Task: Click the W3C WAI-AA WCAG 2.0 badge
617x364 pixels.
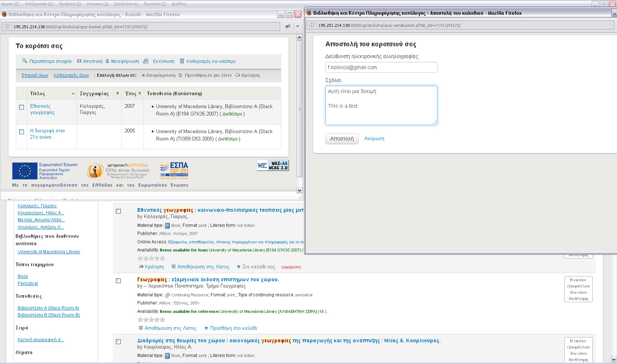Action: coord(273,165)
